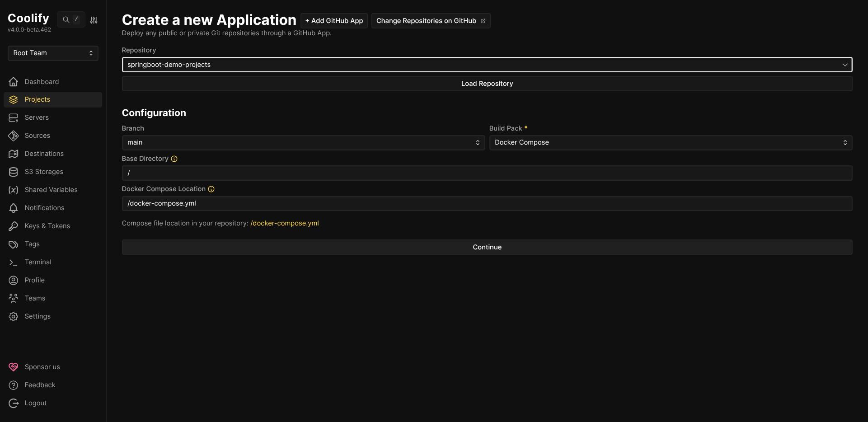This screenshot has width=868, height=422.
Task: Click the search magnifier icon
Action: point(66,20)
